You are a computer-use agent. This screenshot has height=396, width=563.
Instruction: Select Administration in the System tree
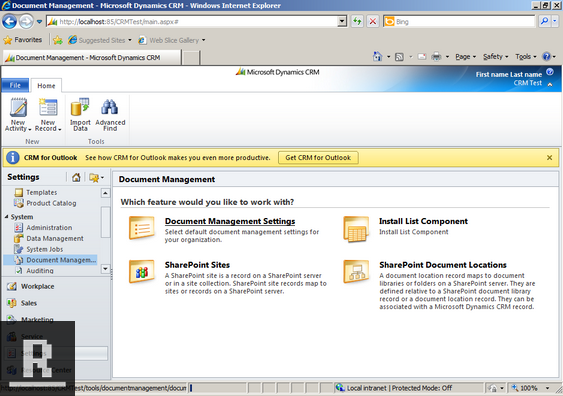point(49,228)
